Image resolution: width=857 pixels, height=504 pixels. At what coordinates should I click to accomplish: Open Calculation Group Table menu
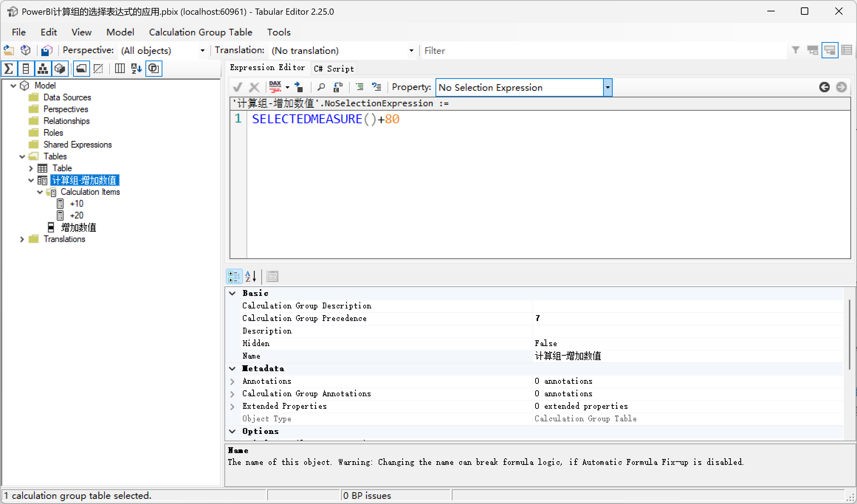[x=201, y=32]
